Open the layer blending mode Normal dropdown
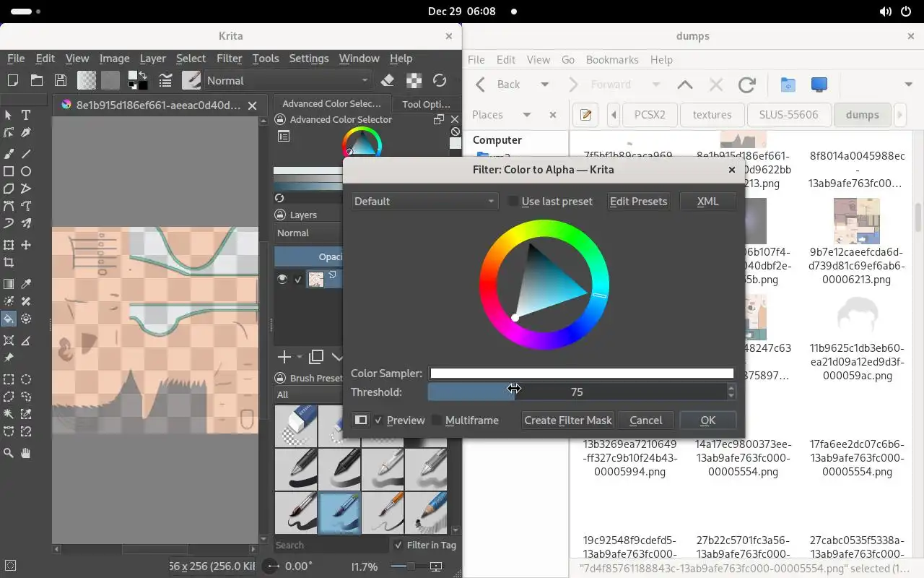Viewport: 924px width, 578px height. tap(309, 233)
